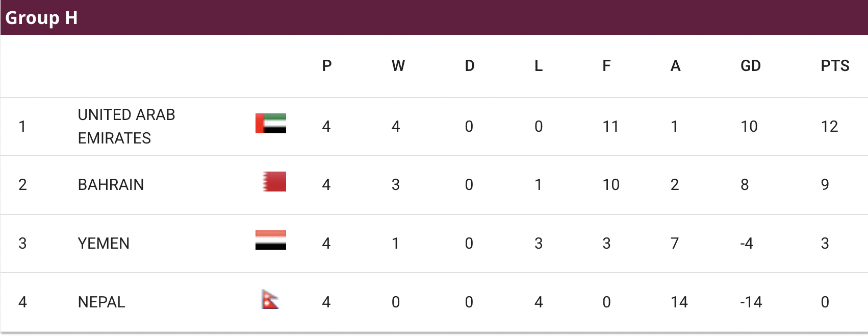The width and height of the screenshot is (868, 336).
Task: Click the D column header
Action: coord(470,66)
